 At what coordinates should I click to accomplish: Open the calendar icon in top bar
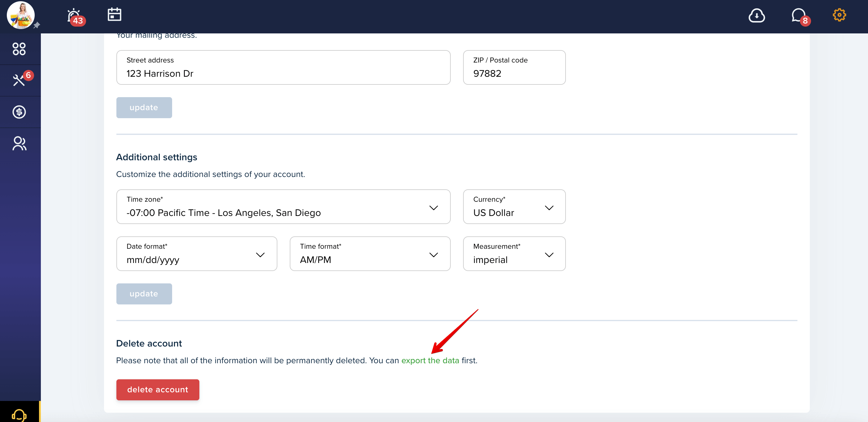[114, 15]
